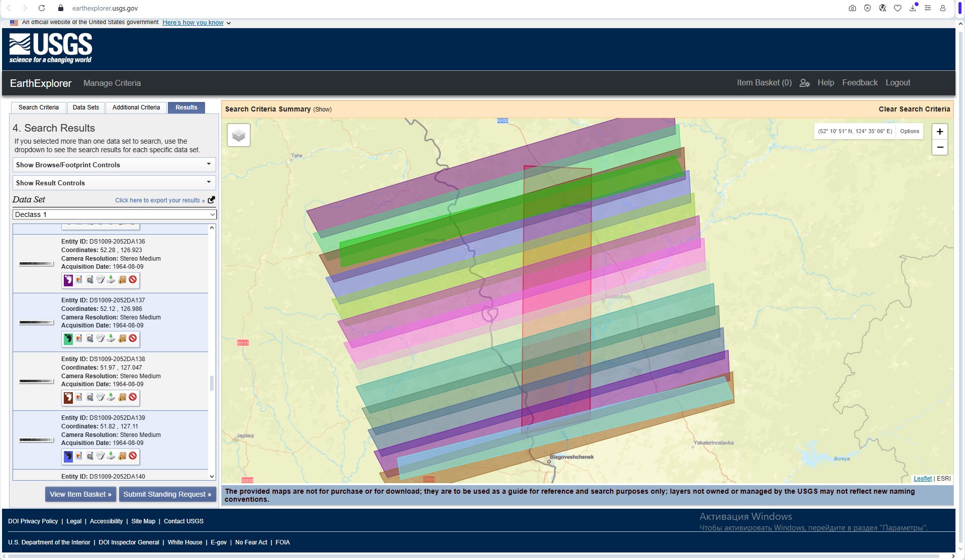
Task: Open download options for scene DS1009-2052DA137
Action: (111, 339)
